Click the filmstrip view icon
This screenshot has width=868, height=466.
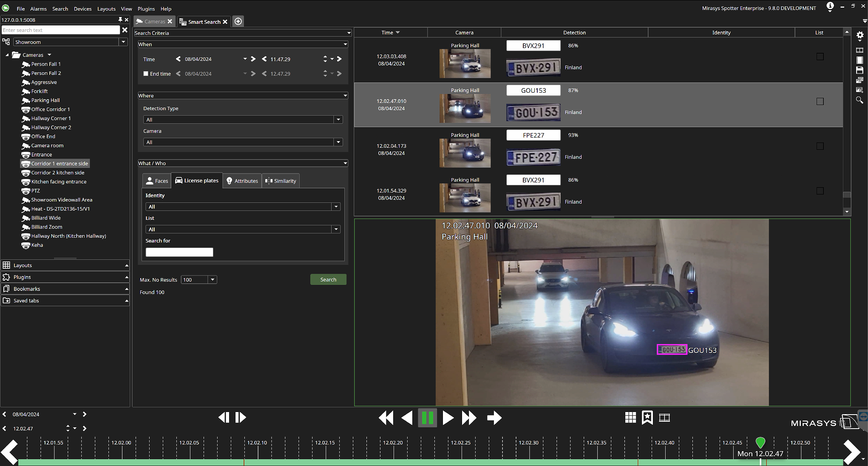(x=664, y=418)
